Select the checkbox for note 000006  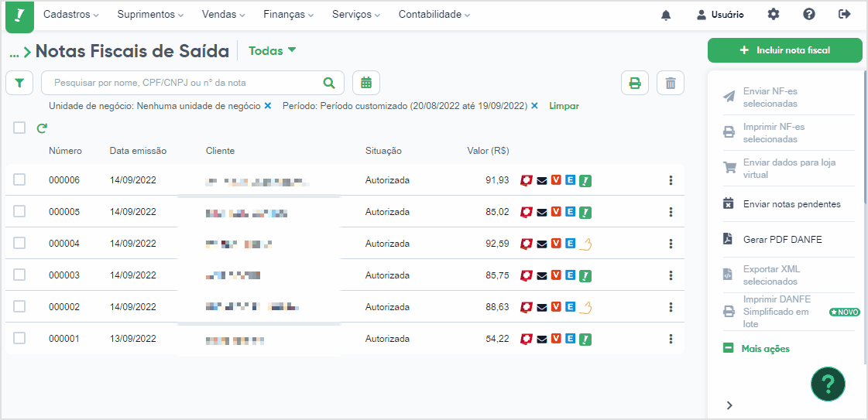pyautogui.click(x=19, y=179)
